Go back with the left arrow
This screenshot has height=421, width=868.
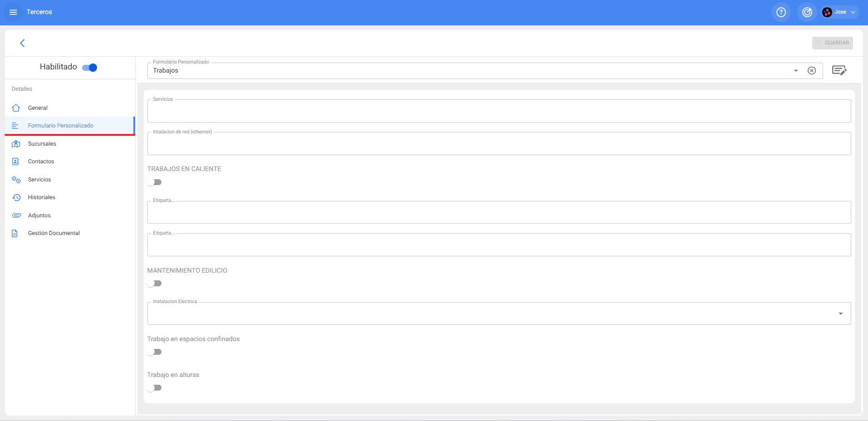tap(22, 43)
